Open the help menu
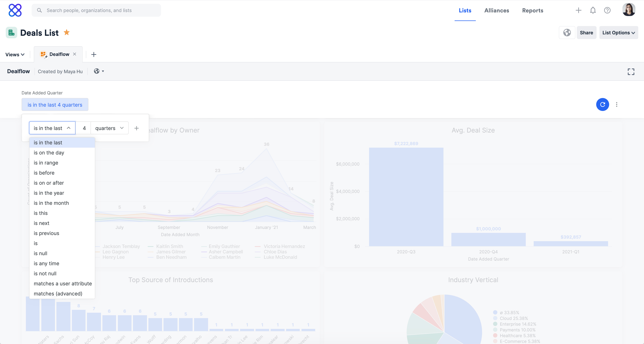 click(x=607, y=10)
